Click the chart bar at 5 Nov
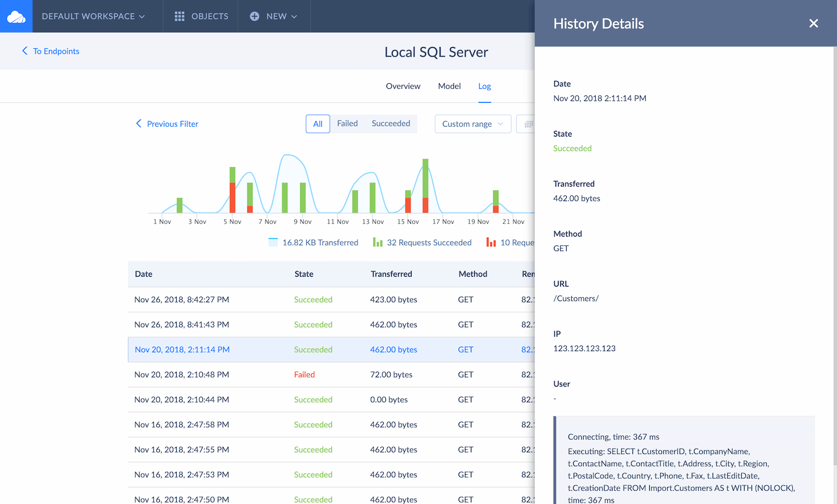837x504 pixels. tap(233, 190)
